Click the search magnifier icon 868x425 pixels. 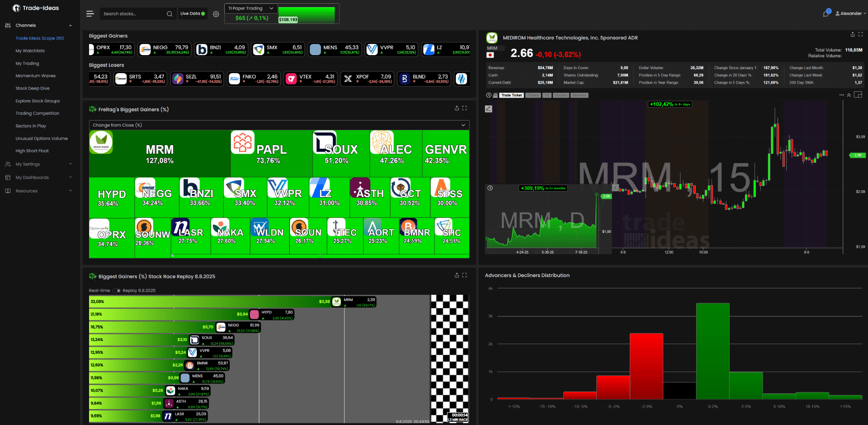pyautogui.click(x=170, y=14)
